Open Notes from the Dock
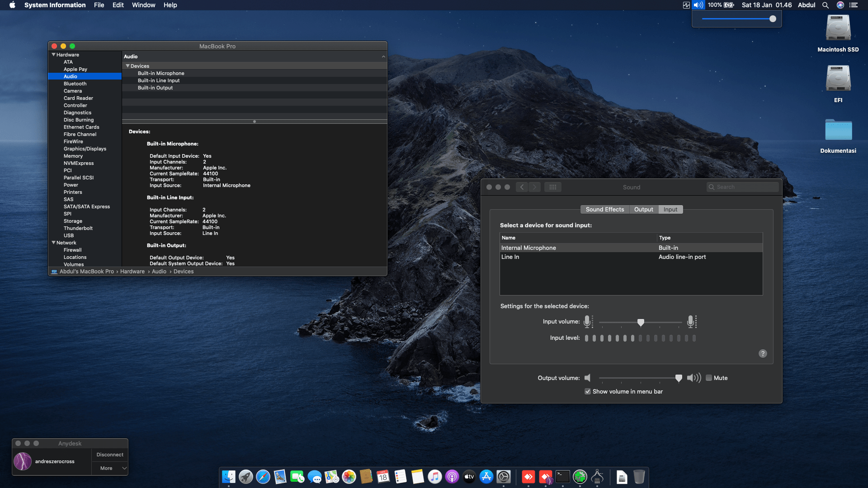Screen dimensions: 868x488 [418, 477]
